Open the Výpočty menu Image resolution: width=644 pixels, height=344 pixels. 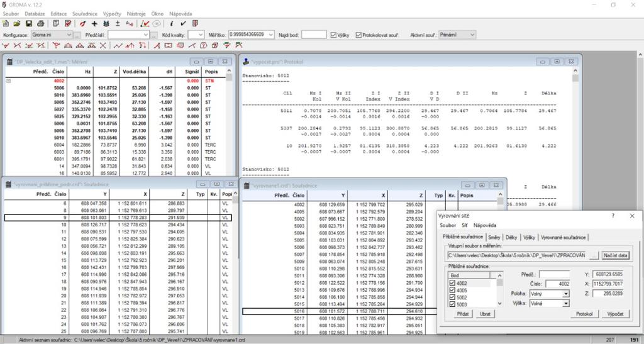112,14
